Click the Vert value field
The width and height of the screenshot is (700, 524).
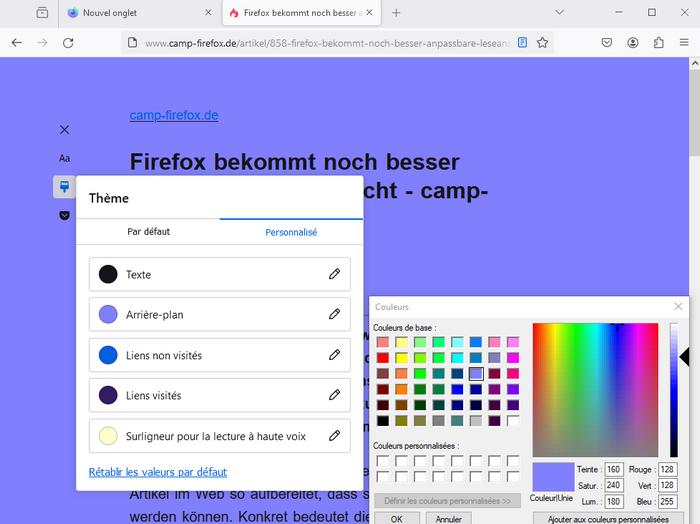click(x=667, y=485)
